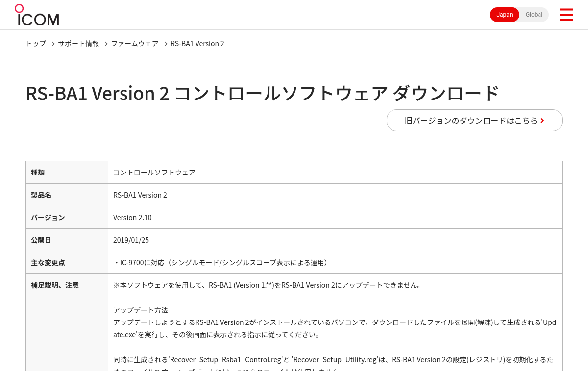Screen dimensions: 588x371
Task: Open the red hamburger menu
Action: [566, 15]
